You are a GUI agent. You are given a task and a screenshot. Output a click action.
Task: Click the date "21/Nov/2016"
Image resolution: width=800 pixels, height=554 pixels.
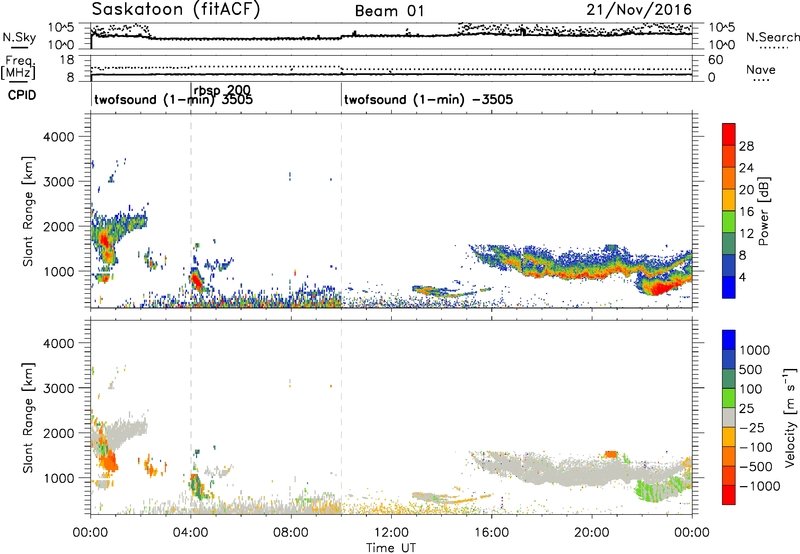639,10
